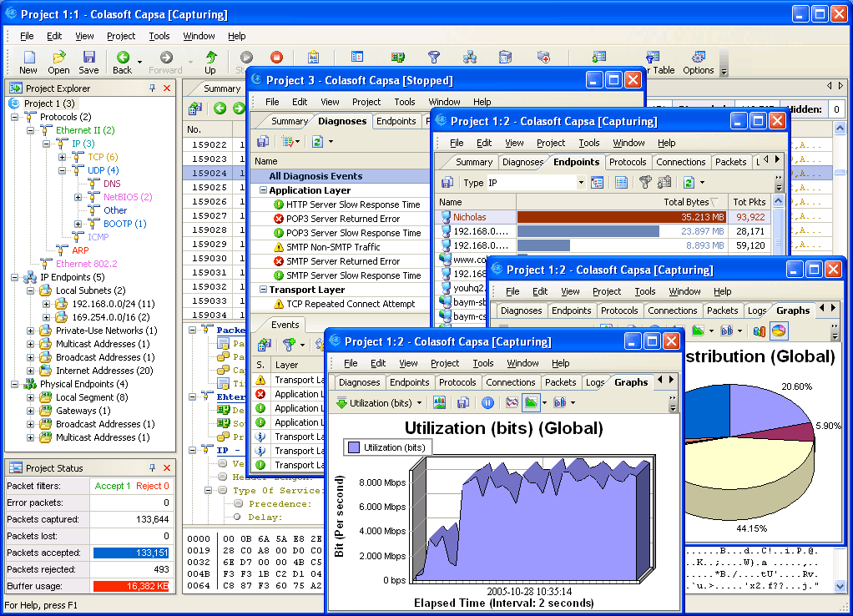Close the Project Explorer panel

[x=167, y=88]
